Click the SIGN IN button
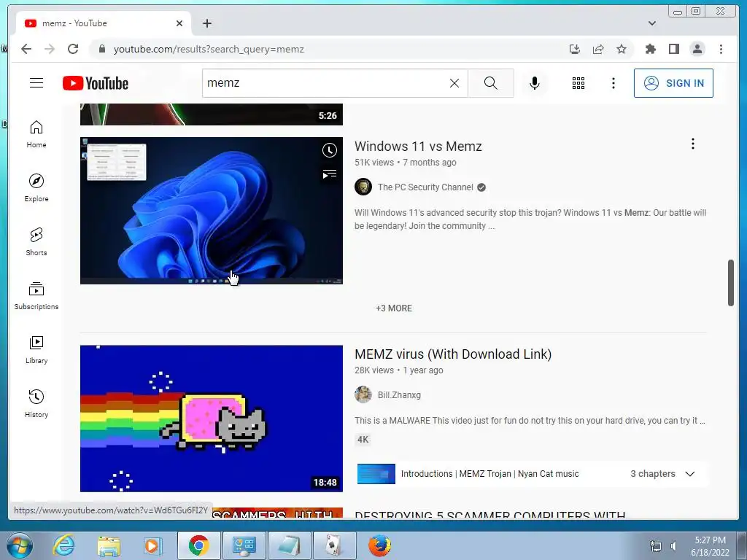Image resolution: width=747 pixels, height=560 pixels. pyautogui.click(x=673, y=83)
